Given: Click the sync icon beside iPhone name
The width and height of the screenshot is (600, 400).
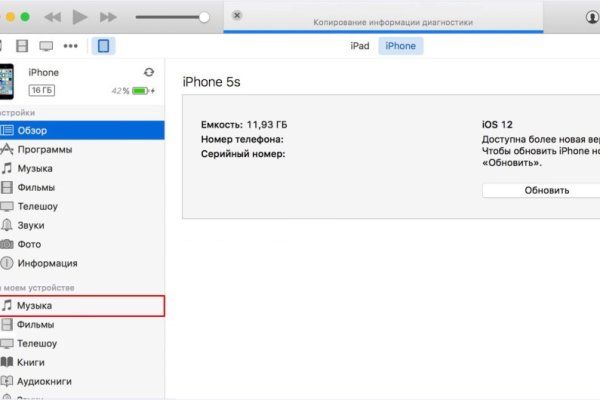Looking at the screenshot, I should (x=149, y=73).
